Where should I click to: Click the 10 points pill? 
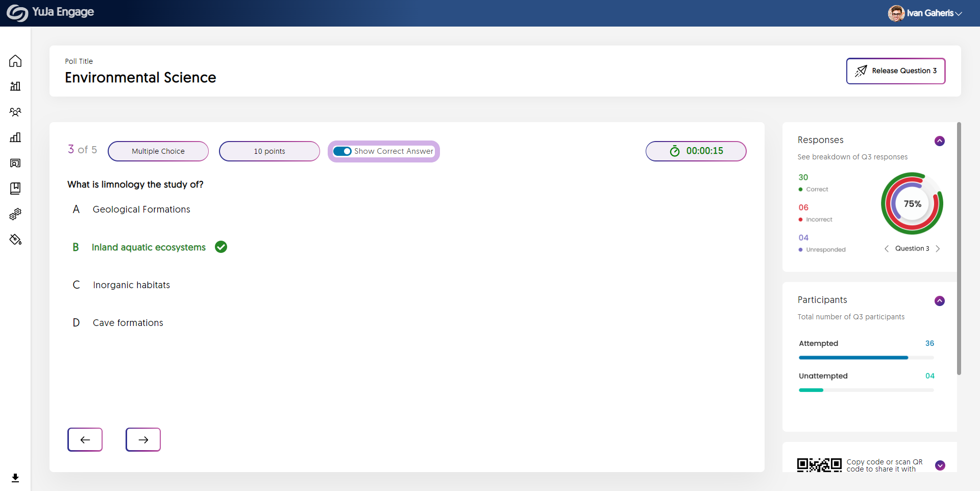click(269, 151)
